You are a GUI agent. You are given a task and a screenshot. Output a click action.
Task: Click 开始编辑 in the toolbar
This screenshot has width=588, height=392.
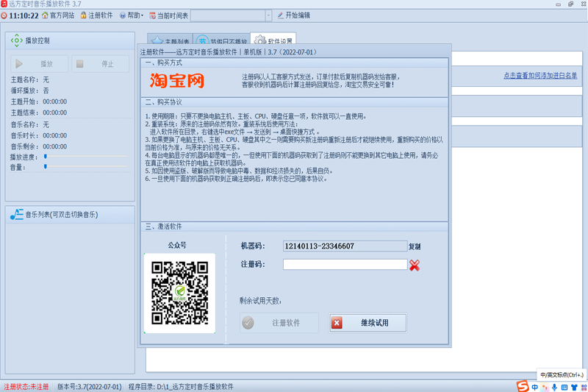pyautogui.click(x=293, y=15)
